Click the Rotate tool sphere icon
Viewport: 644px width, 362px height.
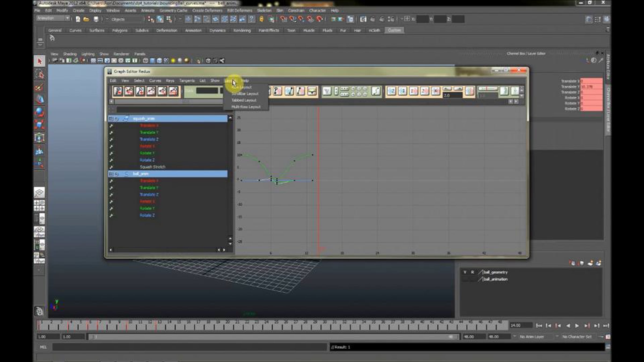[39, 112]
